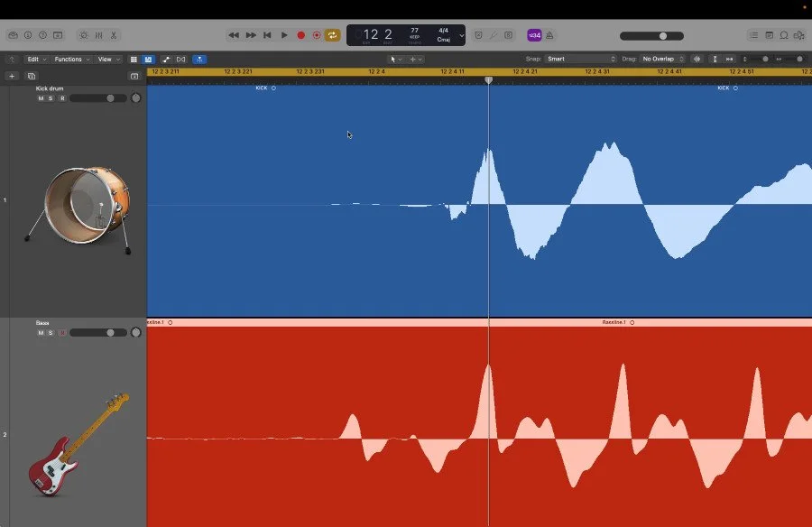Toggle the Solo mode icon
Screen dimensions: 812x527
[509, 35]
